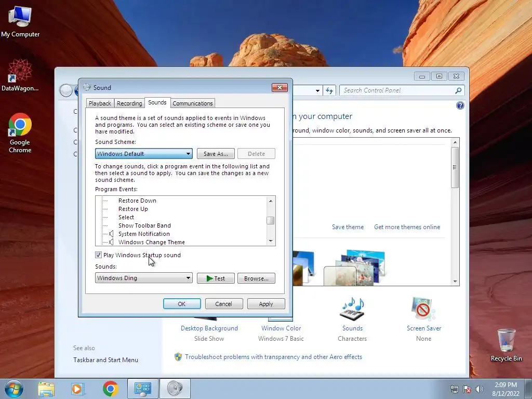Viewport: 532px width, 399px height.
Task: Select Restore Up in Program Events
Action: click(133, 209)
